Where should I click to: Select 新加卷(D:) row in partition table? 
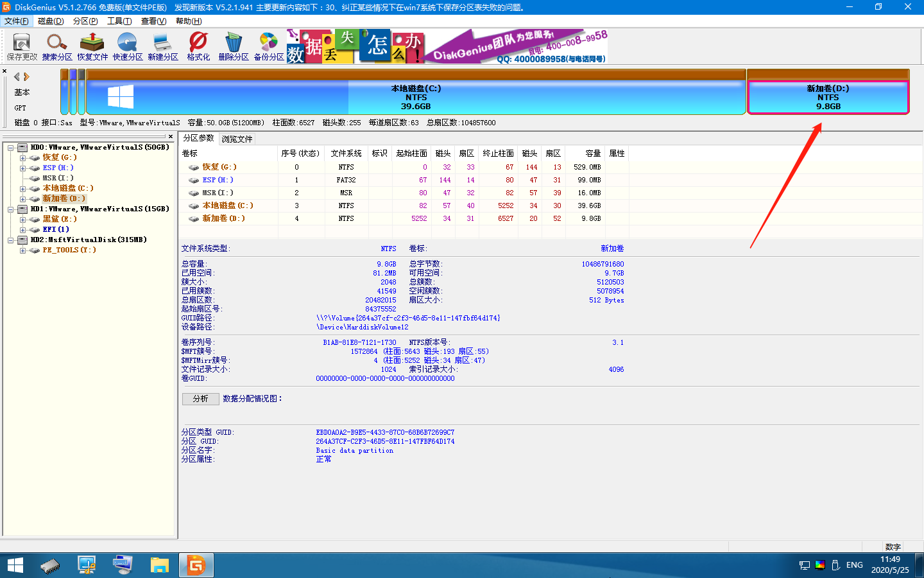pyautogui.click(x=404, y=218)
